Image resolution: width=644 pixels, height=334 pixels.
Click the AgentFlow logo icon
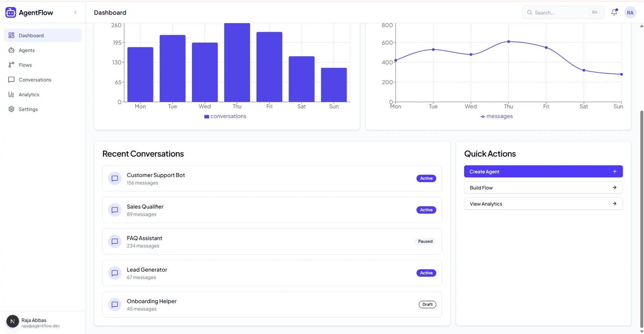tap(11, 13)
